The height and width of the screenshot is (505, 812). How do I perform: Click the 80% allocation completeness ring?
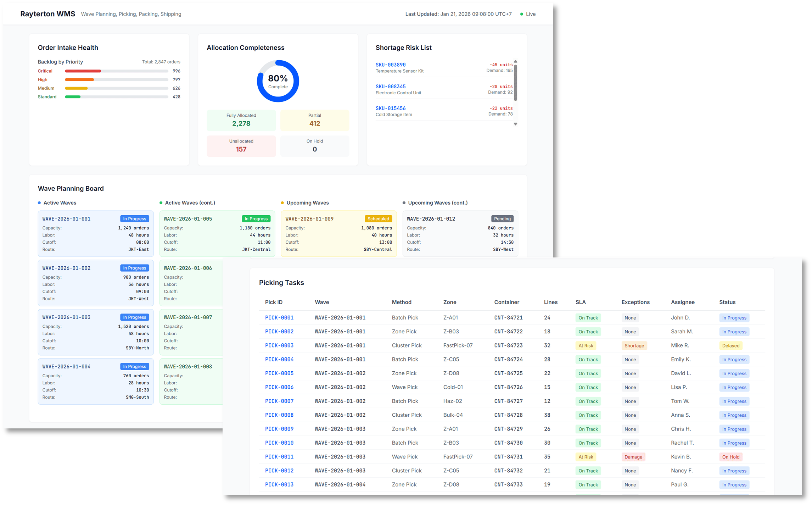(x=278, y=81)
